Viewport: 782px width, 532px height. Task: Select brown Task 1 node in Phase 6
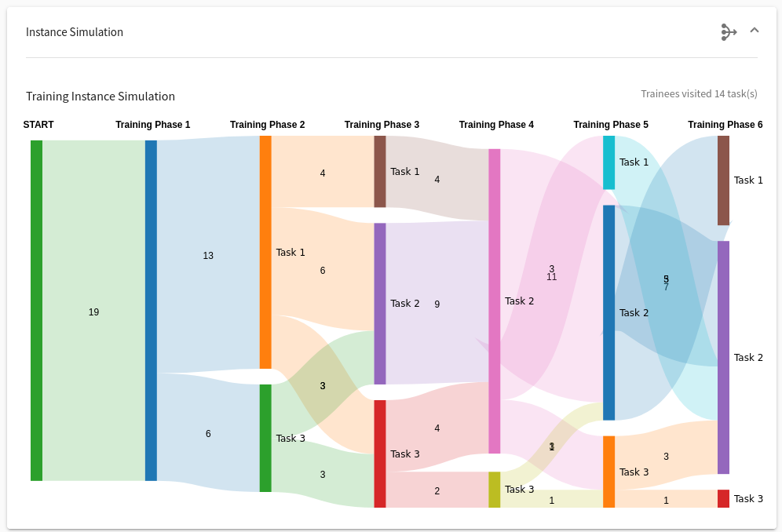[x=723, y=180]
